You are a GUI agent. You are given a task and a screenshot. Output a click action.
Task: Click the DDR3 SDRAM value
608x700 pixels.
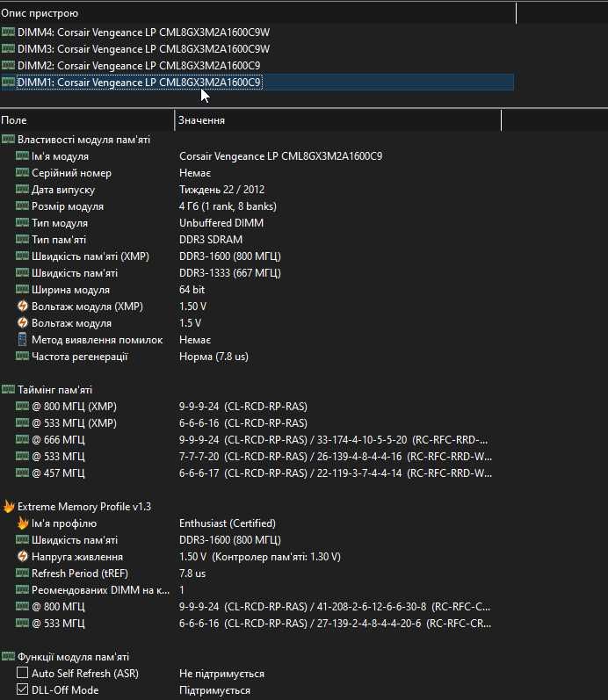click(211, 239)
